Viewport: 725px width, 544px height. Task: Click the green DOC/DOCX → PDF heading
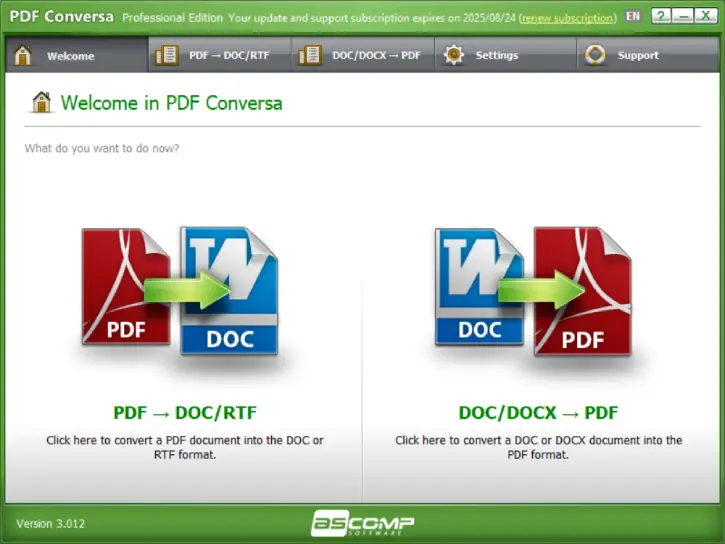click(x=538, y=413)
